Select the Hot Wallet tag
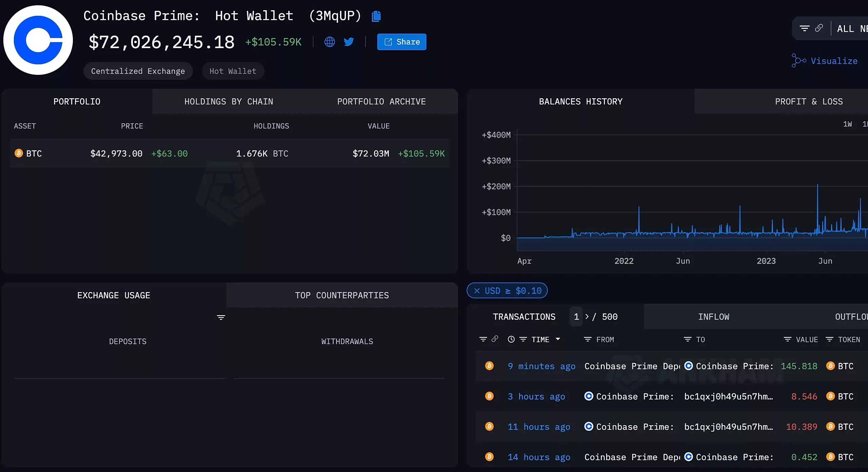Image resolution: width=868 pixels, height=472 pixels. coord(233,71)
